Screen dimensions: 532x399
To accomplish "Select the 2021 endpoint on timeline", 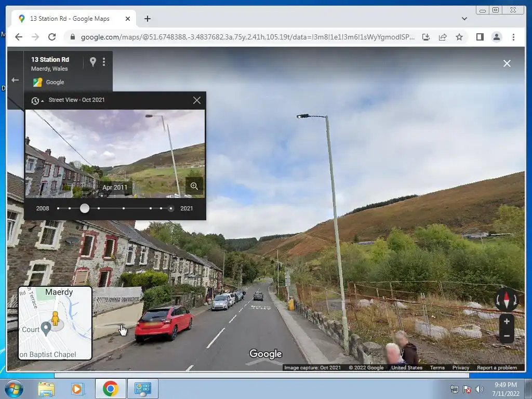I will click(x=171, y=208).
